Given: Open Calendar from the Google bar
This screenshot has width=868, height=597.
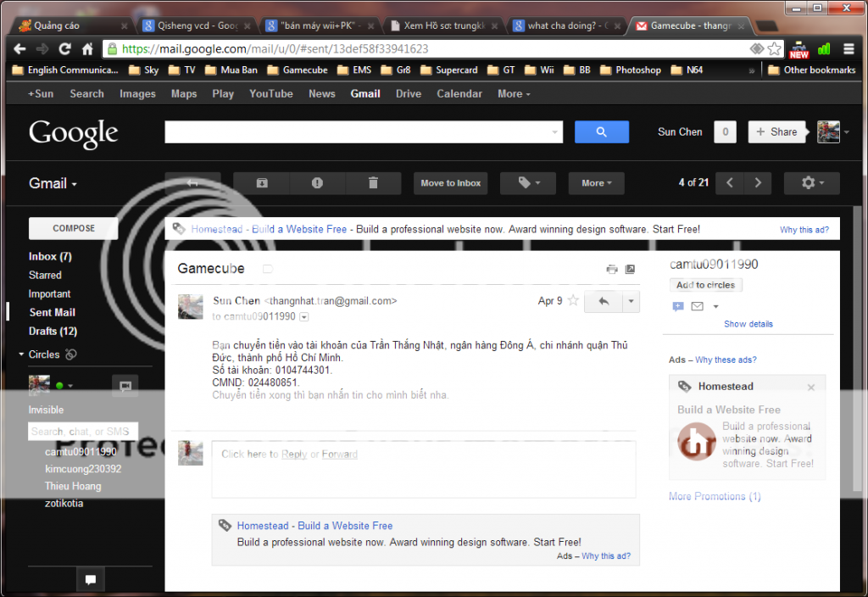Looking at the screenshot, I should pos(459,93).
